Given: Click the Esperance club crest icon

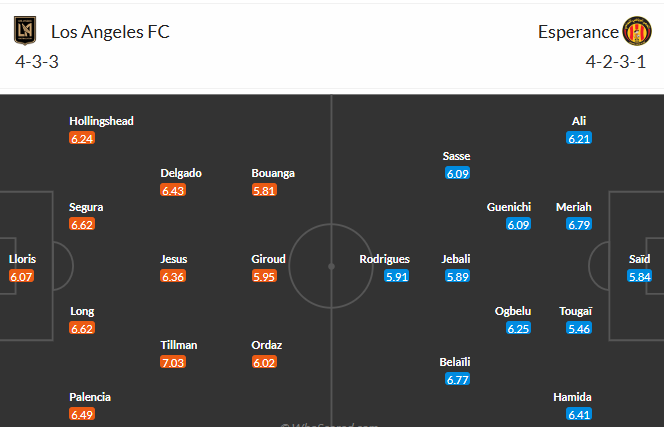Looking at the screenshot, I should click(637, 31).
